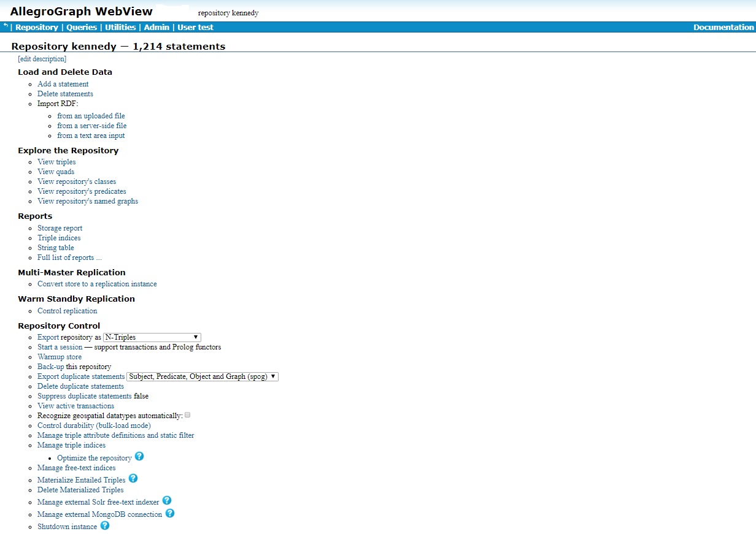Open the Storage report
The width and height of the screenshot is (756, 534).
pos(60,227)
